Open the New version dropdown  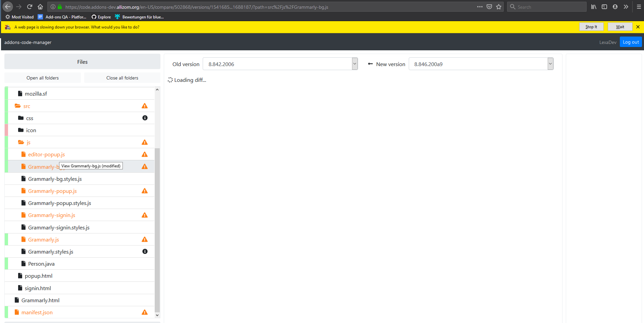coord(481,64)
